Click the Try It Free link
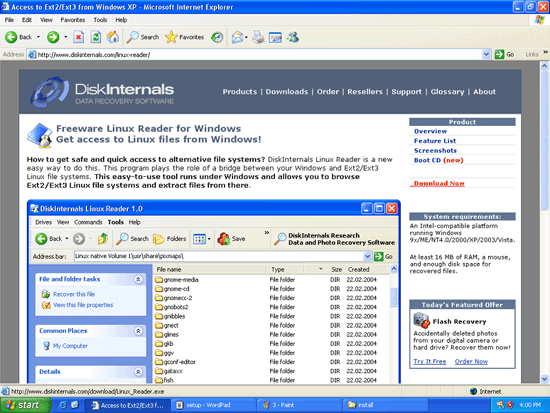This screenshot has height=413, width=550. pos(430,361)
